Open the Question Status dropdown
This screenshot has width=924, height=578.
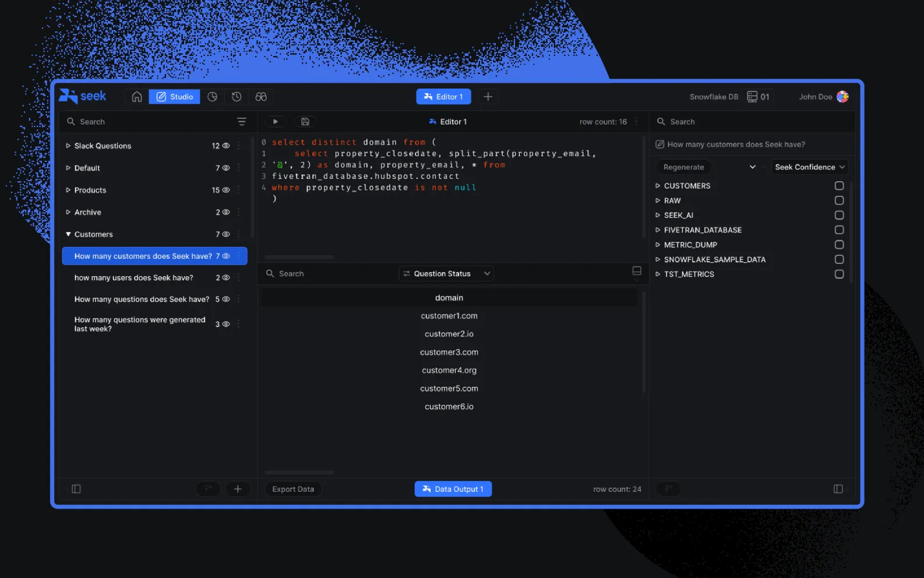(446, 273)
